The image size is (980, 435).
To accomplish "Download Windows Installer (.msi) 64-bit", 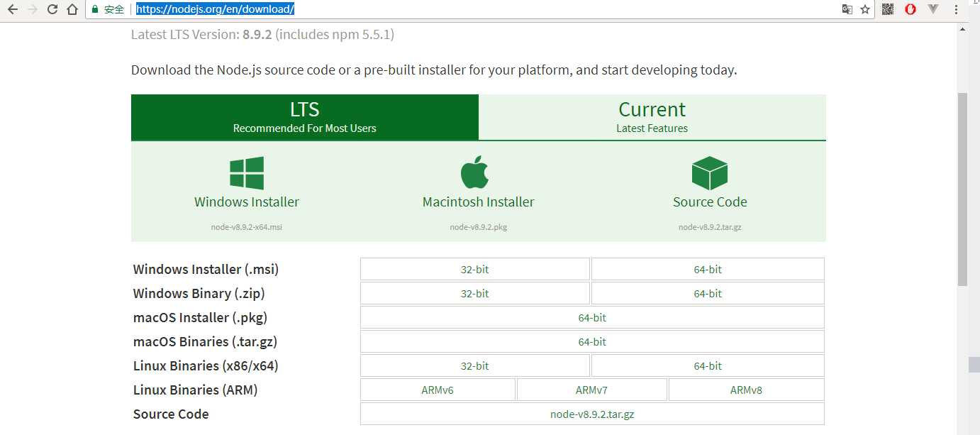I will coord(708,269).
